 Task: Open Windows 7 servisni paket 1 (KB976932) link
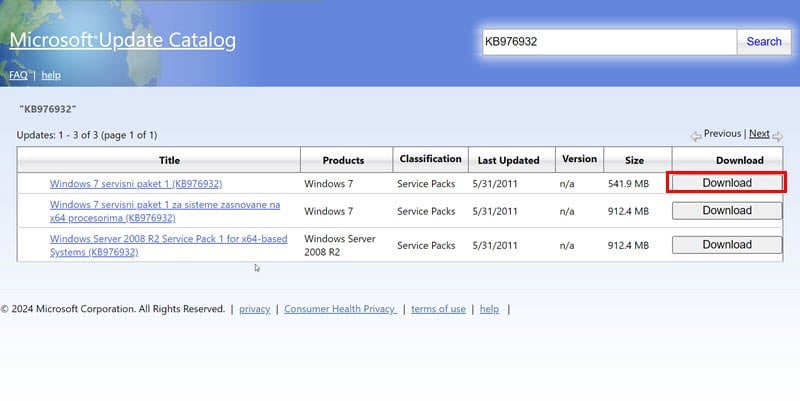pyautogui.click(x=136, y=184)
